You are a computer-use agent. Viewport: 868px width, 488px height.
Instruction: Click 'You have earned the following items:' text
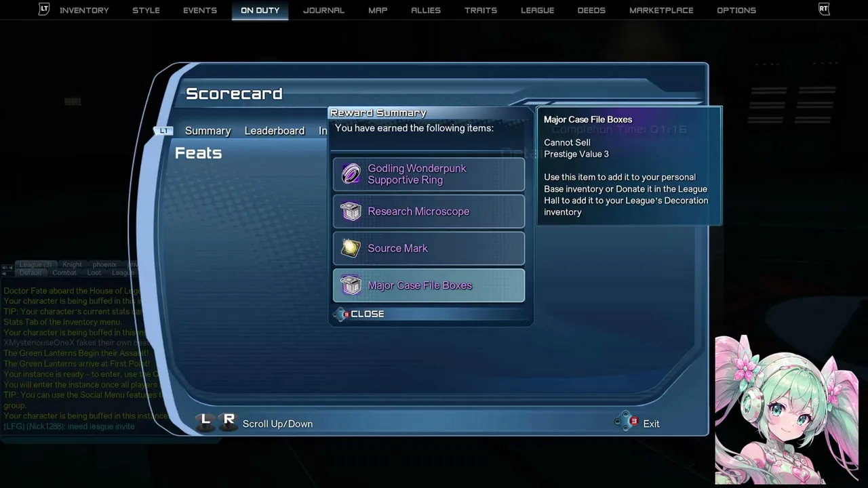pyautogui.click(x=414, y=127)
